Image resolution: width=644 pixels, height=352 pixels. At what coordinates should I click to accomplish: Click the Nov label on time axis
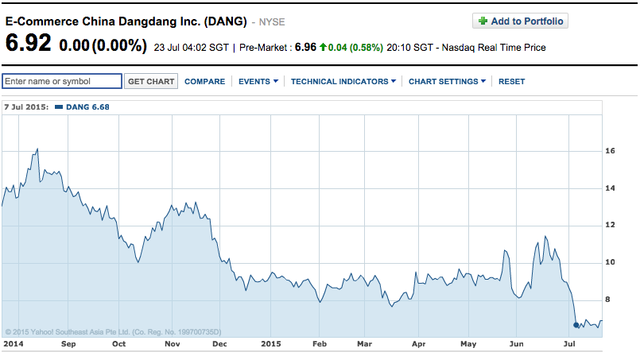point(172,344)
